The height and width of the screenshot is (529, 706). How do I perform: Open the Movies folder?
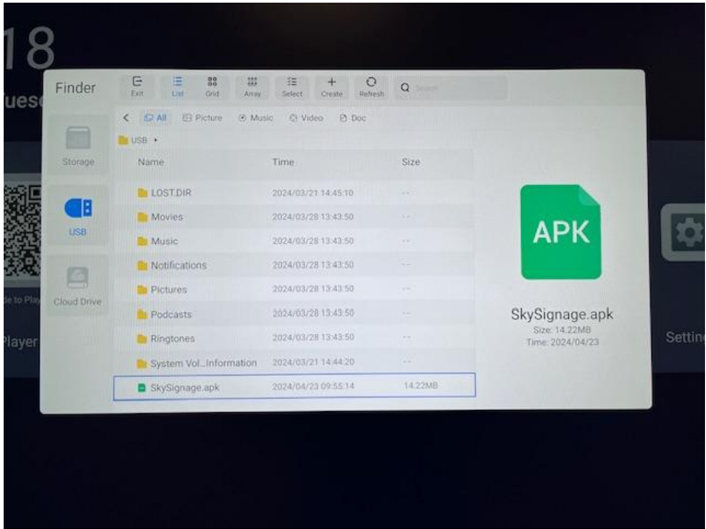294,217
